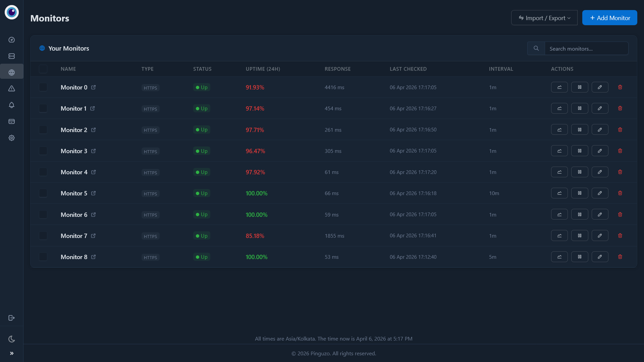Open the incidents warning triangle icon

[12, 88]
